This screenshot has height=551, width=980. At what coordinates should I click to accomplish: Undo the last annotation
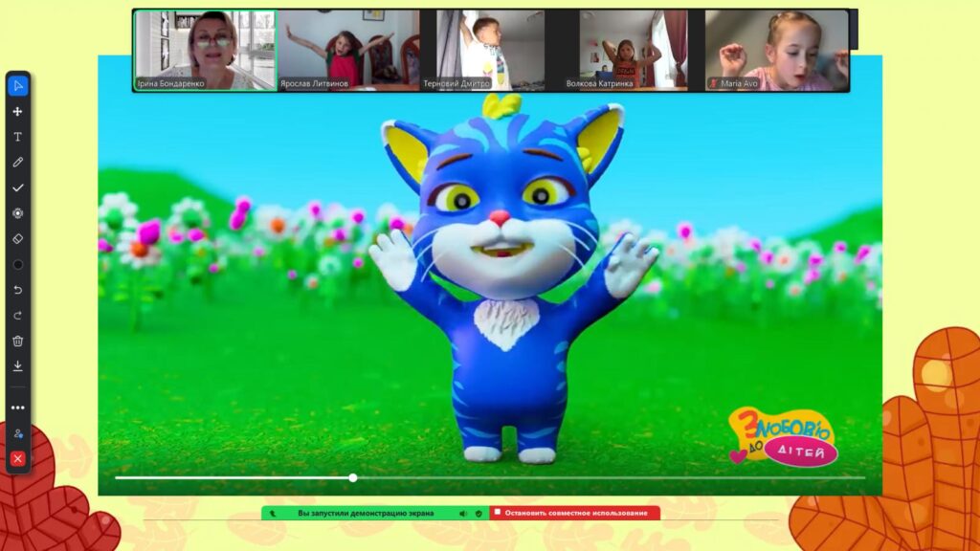tap(17, 290)
